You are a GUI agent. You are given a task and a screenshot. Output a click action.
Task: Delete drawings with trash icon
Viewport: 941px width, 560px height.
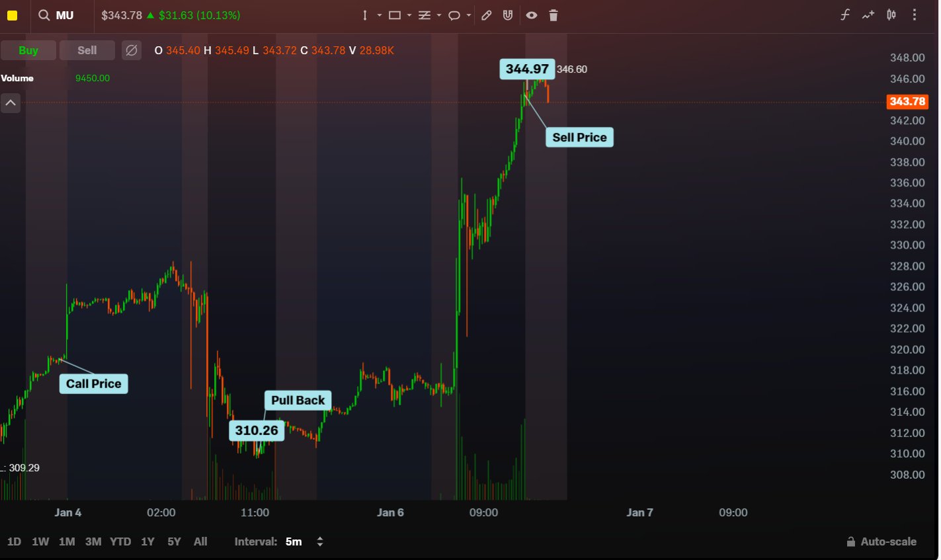tap(553, 15)
